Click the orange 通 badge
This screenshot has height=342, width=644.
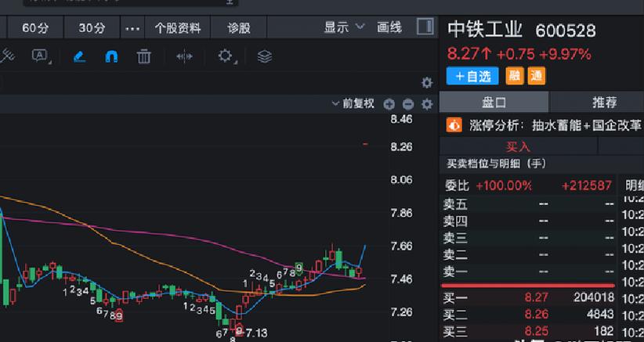(x=537, y=76)
